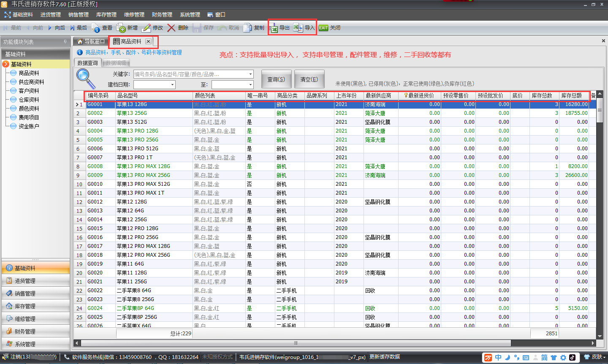Screen dimensions: 608x364
Task: Click the 销售管理 sidebar tag icon
Action: pyautogui.click(x=9, y=293)
